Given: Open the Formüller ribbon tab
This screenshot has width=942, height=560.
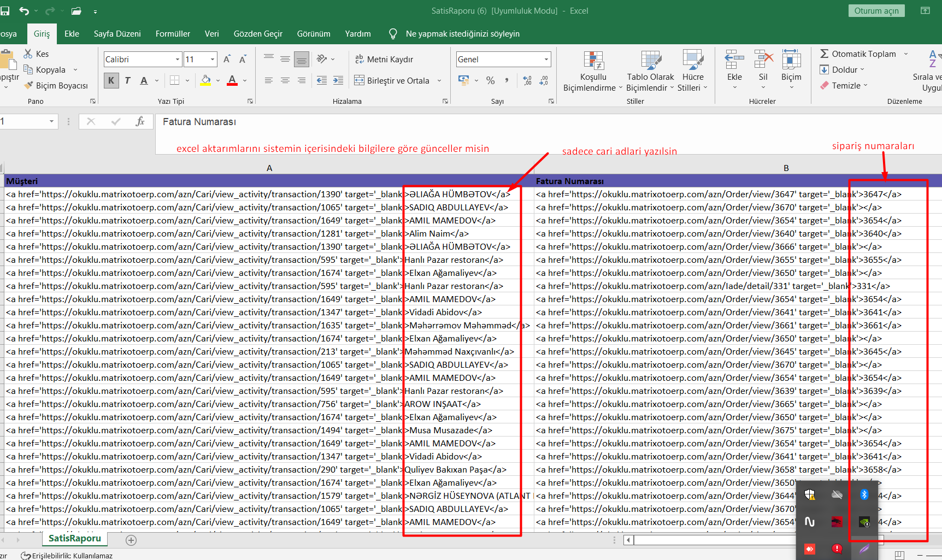Looking at the screenshot, I should (173, 34).
